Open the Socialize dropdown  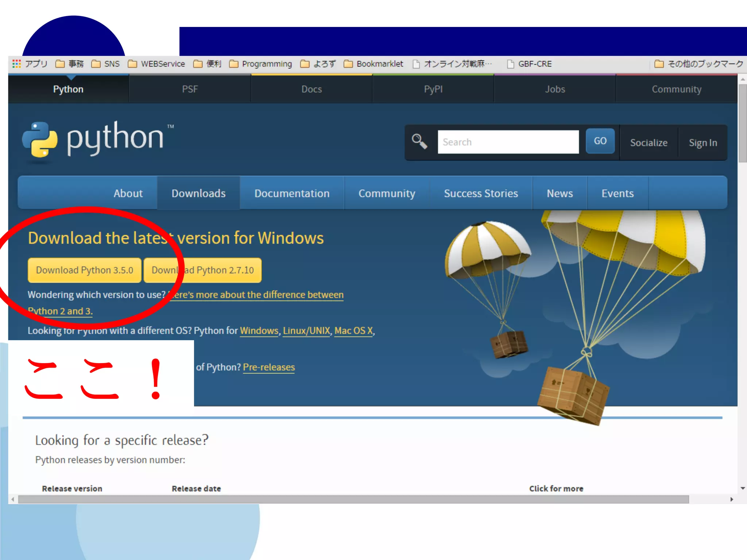pos(649,143)
